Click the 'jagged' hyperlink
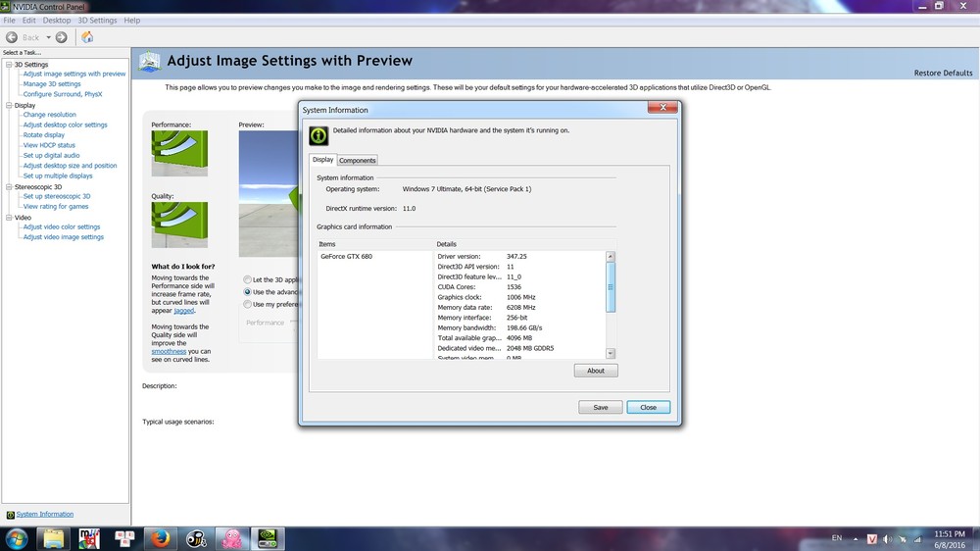Image resolution: width=980 pixels, height=551 pixels. [184, 310]
